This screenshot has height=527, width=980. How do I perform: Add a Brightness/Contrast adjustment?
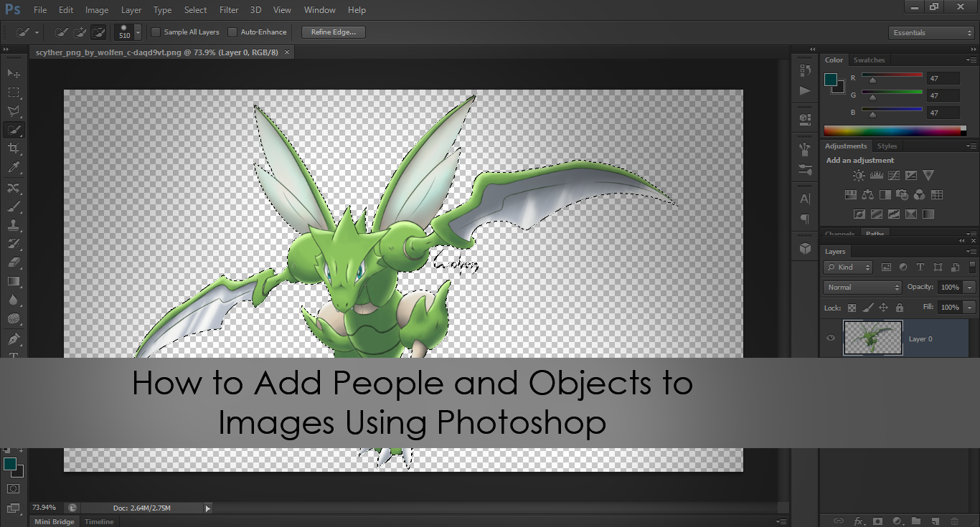click(x=859, y=175)
